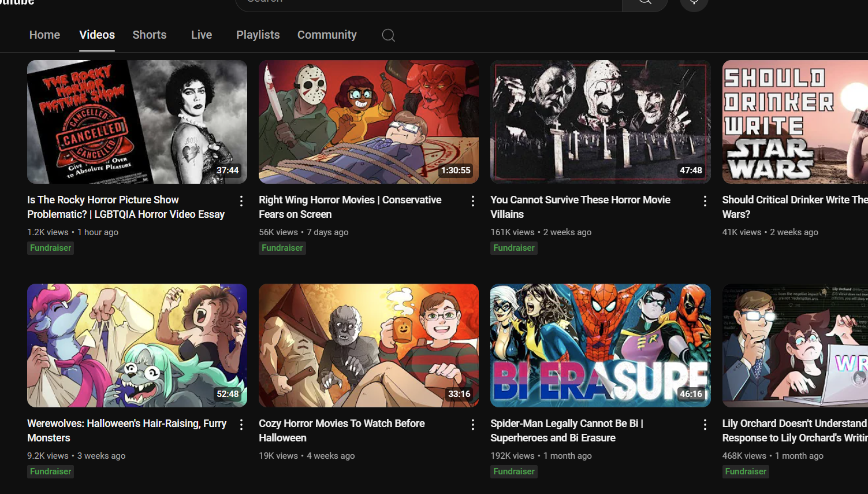Click "192K views • 1 month ago" text
868x494 pixels.
click(541, 456)
